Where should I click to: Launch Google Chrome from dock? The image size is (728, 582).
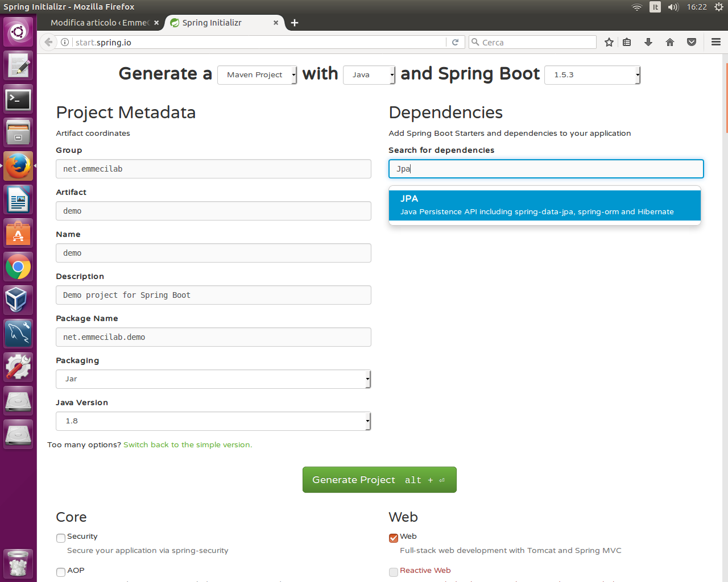click(18, 267)
